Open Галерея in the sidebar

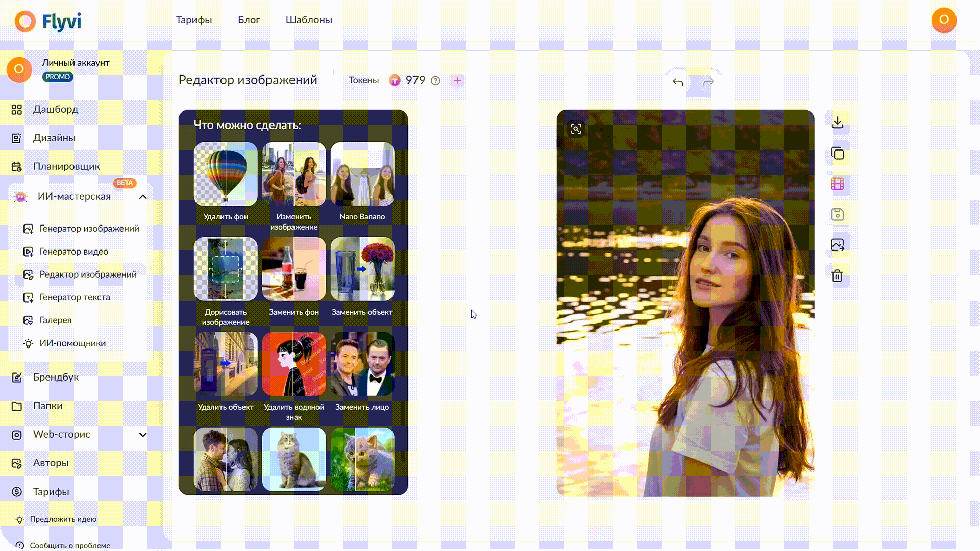(47, 320)
